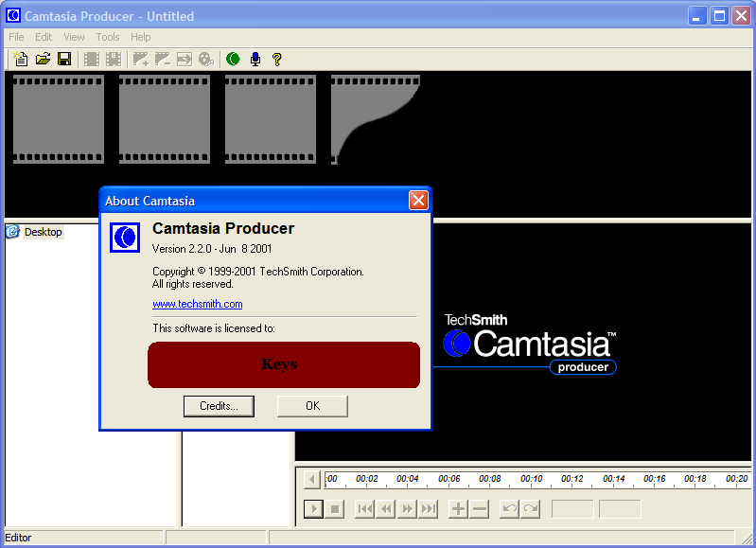
Task: Click the Stop playback button
Action: [335, 508]
